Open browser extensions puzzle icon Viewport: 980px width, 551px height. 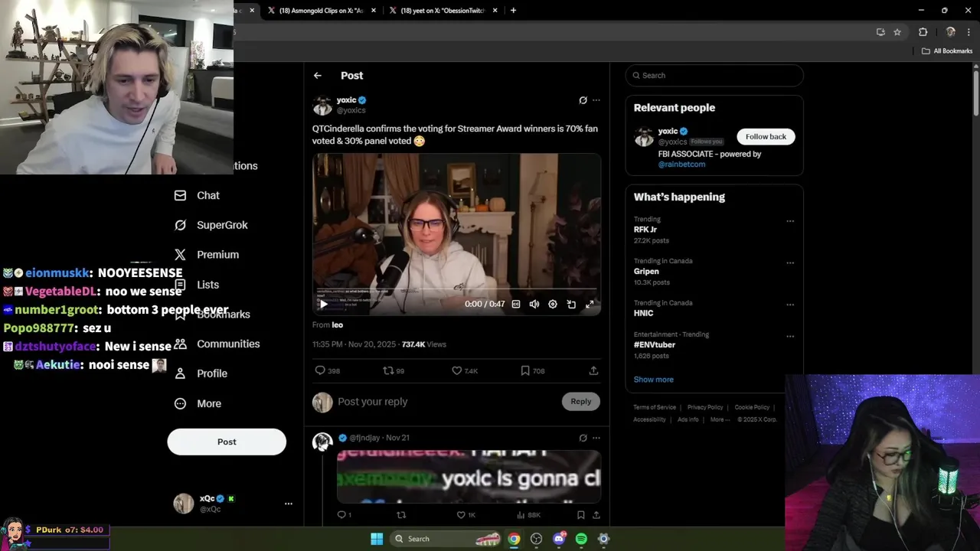[923, 32]
